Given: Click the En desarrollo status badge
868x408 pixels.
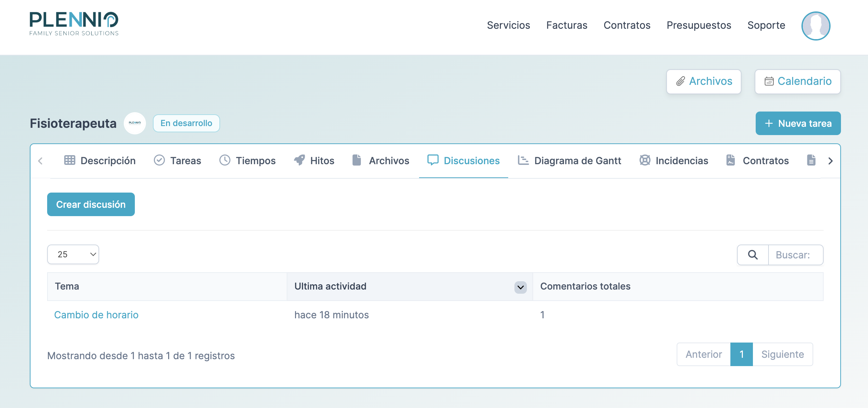Looking at the screenshot, I should tap(186, 123).
